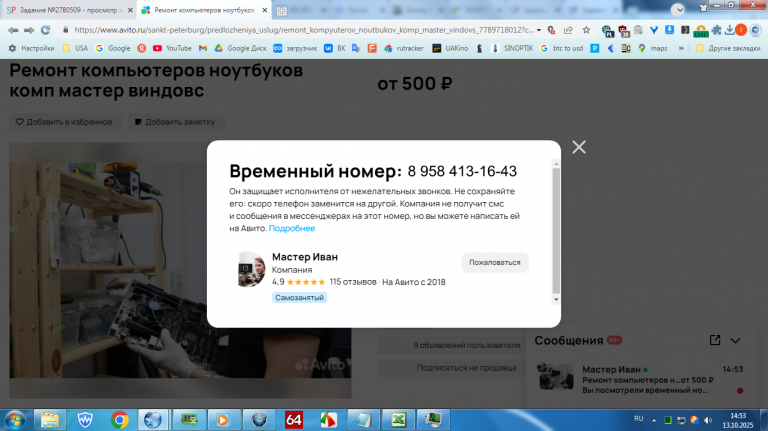Image resolution: width=768 pixels, height=431 pixels.
Task: Open the red 64 taskbar app
Action: [x=293, y=420]
